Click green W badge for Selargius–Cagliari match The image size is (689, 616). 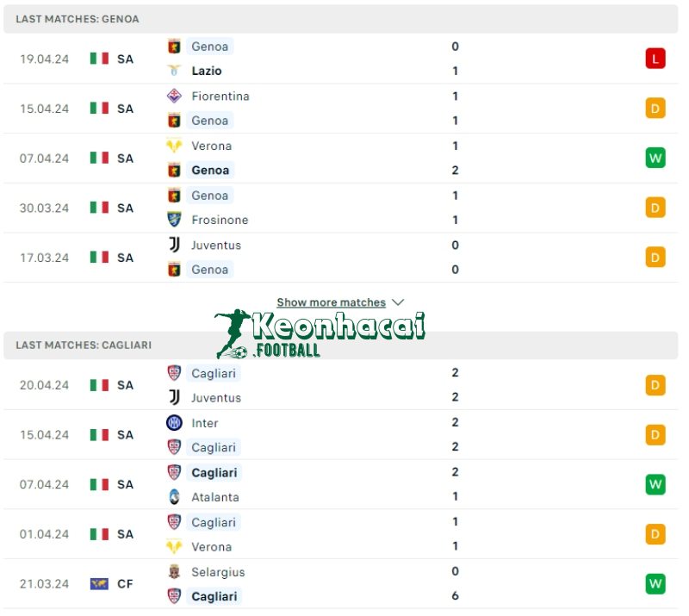point(655,584)
